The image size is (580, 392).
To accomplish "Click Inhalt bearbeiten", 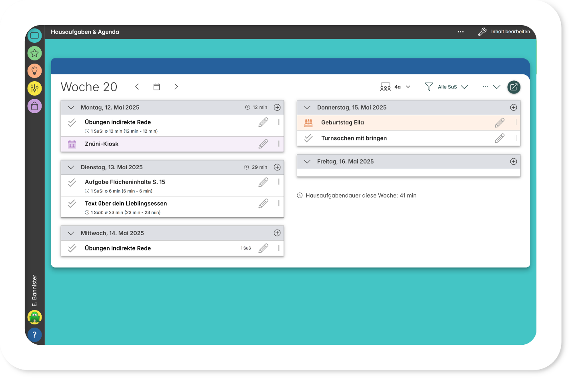I will click(504, 32).
